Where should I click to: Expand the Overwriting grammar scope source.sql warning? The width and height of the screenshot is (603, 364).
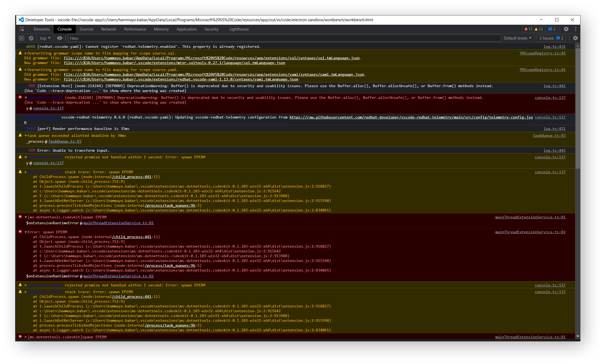click(25, 53)
